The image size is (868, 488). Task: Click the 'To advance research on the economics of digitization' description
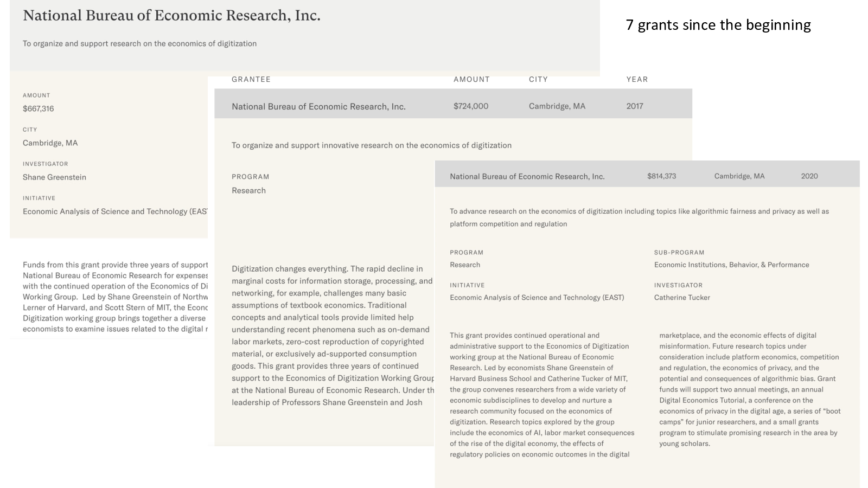639,217
